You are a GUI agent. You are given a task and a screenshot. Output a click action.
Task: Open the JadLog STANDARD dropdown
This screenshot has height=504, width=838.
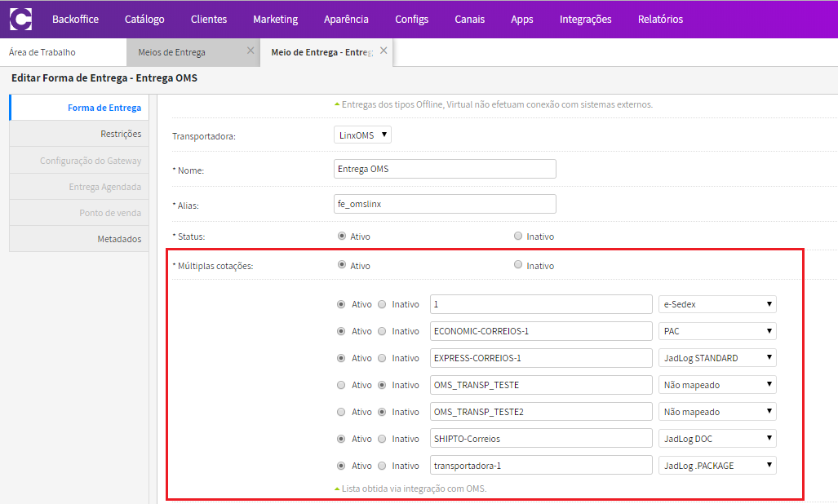[x=717, y=358]
